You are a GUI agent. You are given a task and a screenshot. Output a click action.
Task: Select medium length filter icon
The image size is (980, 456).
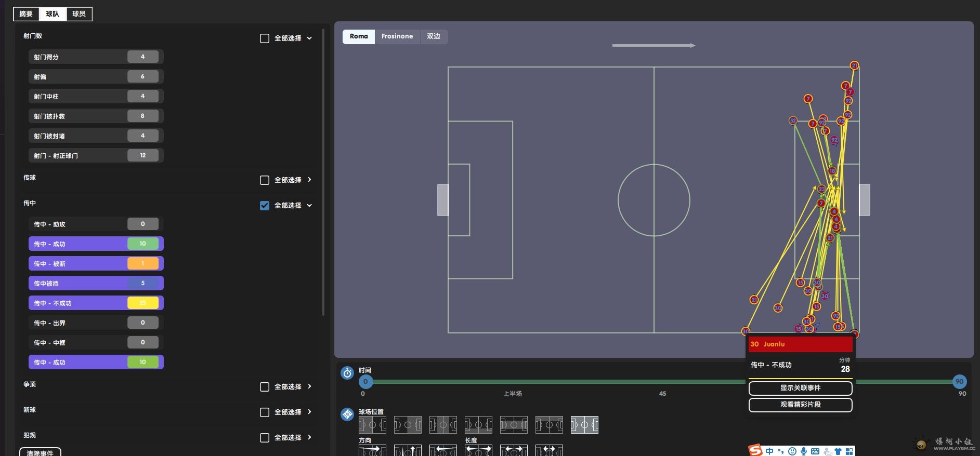click(x=514, y=450)
